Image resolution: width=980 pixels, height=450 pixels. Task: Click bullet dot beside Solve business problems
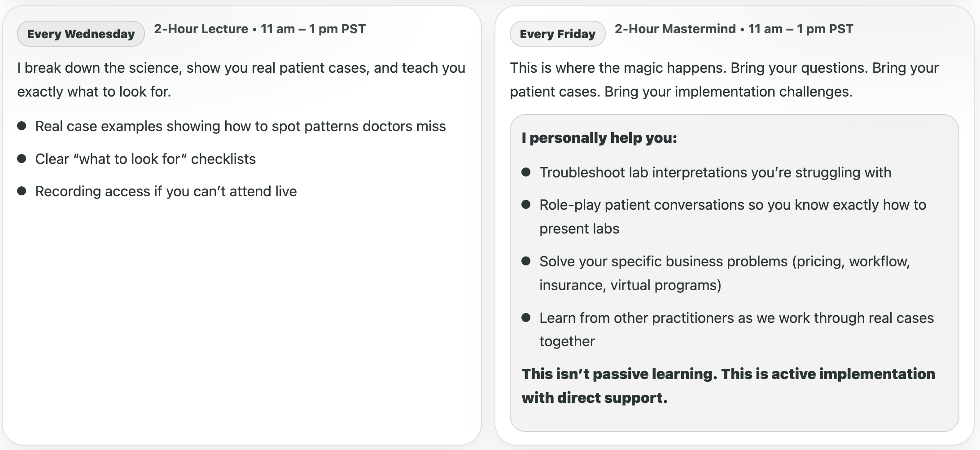(526, 261)
